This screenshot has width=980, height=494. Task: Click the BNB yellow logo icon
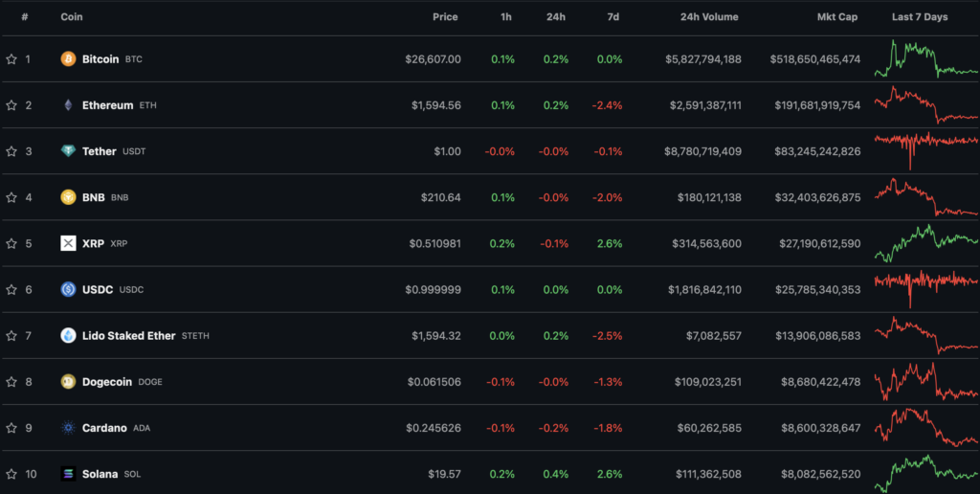point(68,197)
